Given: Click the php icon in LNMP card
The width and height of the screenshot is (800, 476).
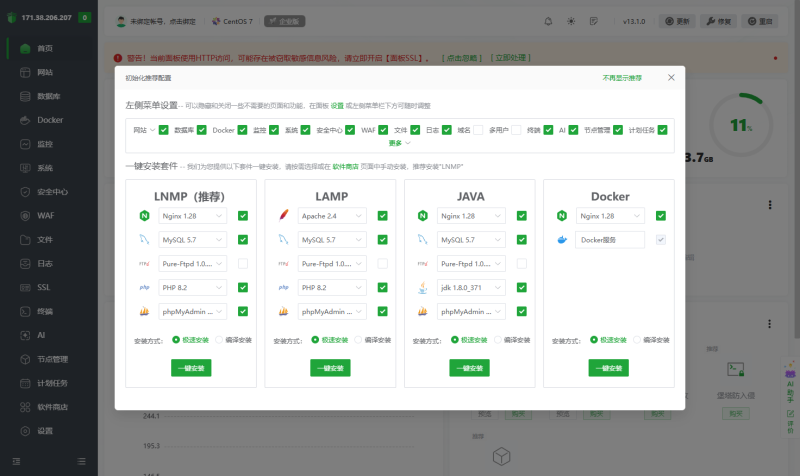Looking at the screenshot, I should click(144, 287).
